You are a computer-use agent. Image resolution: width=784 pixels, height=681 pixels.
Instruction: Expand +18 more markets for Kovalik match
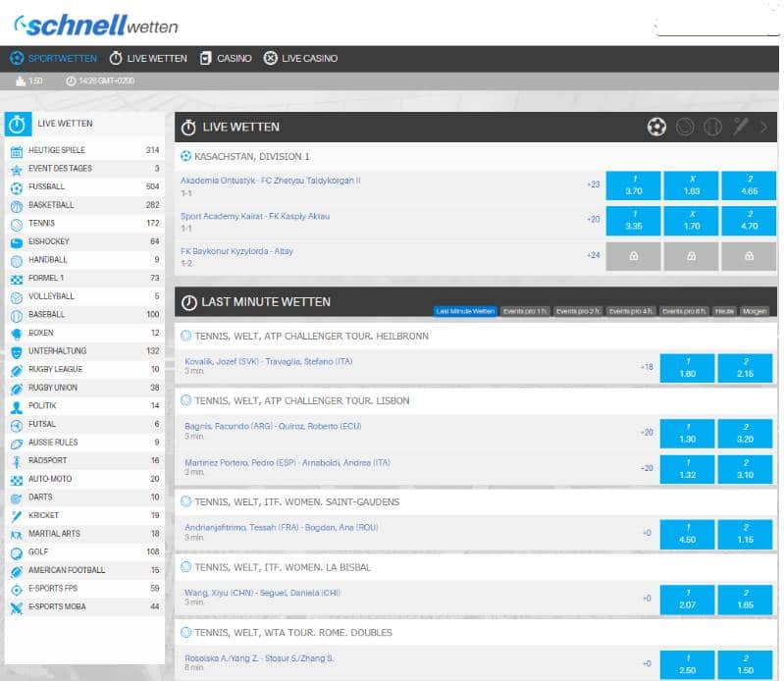pos(647,367)
